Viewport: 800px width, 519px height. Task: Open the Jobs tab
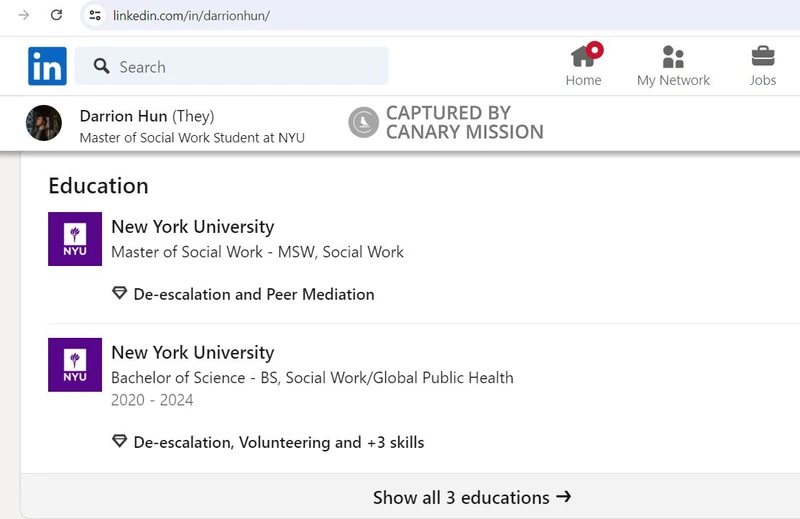tap(763, 65)
